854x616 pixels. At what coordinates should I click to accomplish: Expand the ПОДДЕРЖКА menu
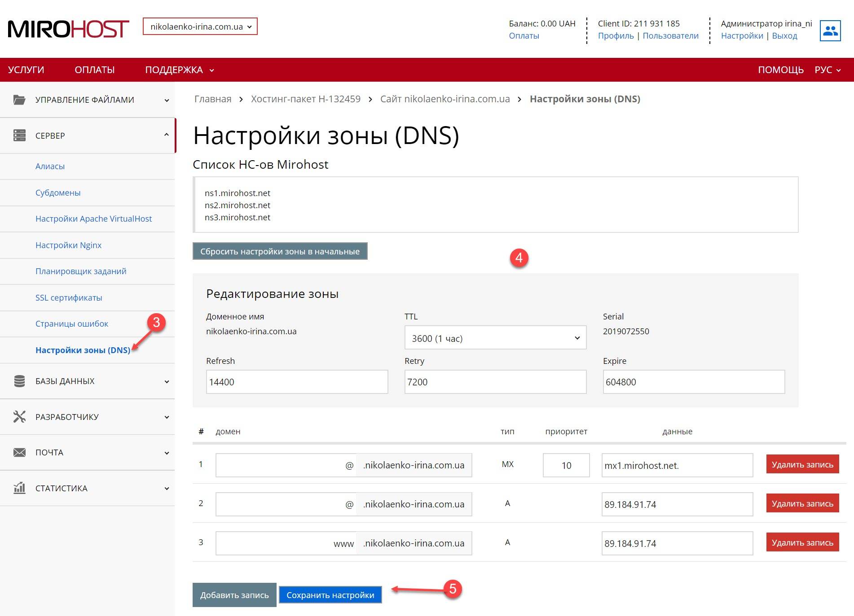tap(180, 70)
